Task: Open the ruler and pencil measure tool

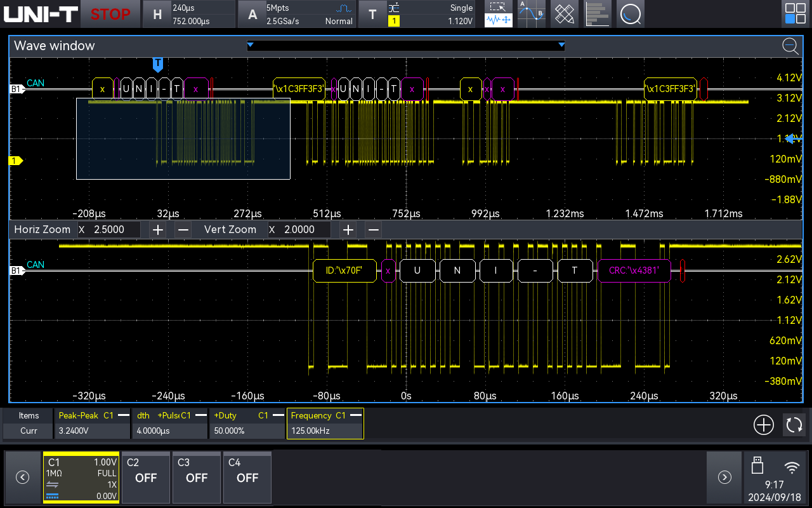Action: (564, 14)
